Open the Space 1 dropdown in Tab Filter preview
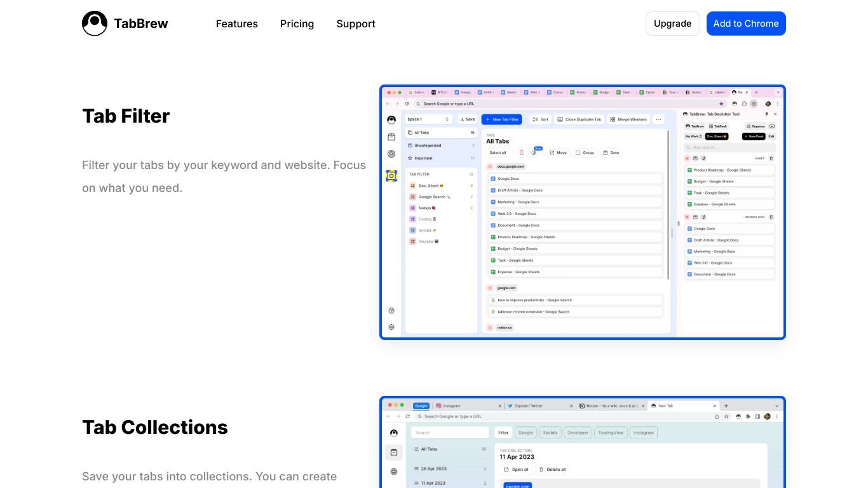Image resolution: width=868 pixels, height=488 pixels. [428, 119]
